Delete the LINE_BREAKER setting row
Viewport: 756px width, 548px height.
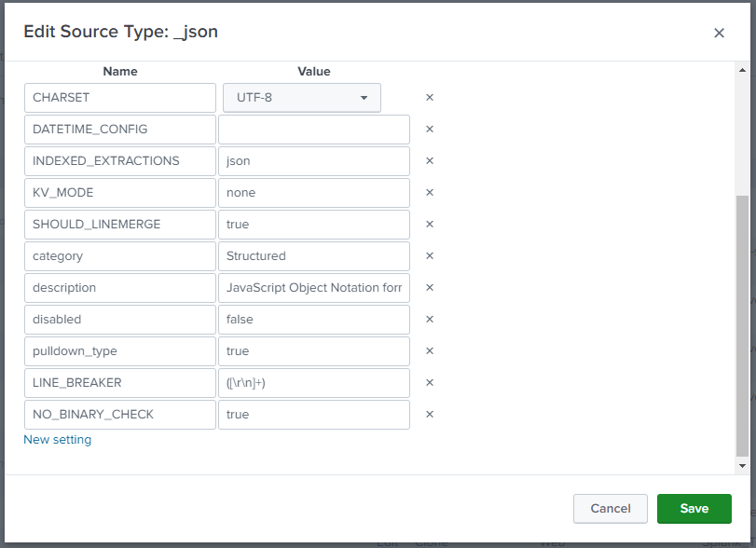tap(430, 383)
